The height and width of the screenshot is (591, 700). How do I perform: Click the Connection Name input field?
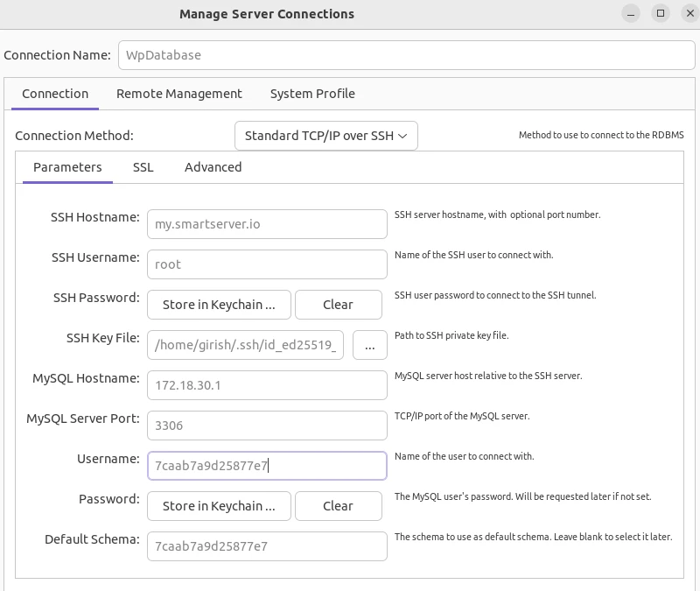click(x=406, y=55)
